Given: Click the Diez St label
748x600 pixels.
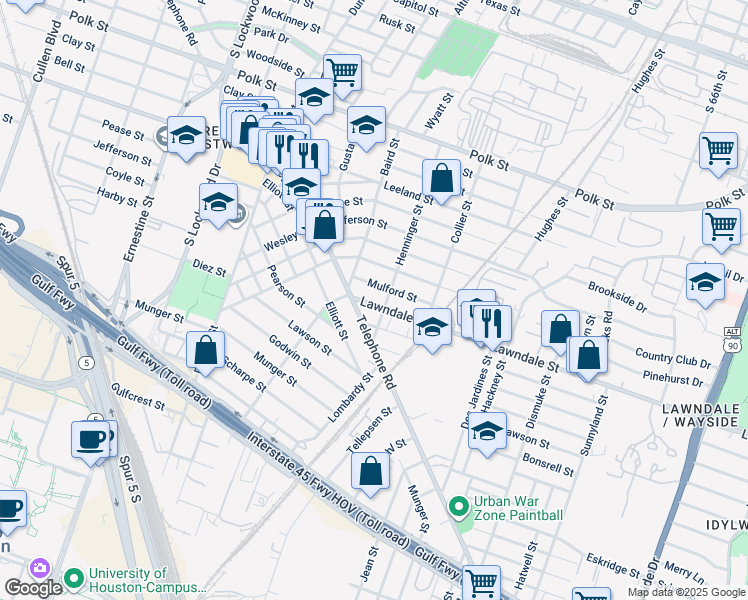Looking at the screenshot, I should (x=209, y=268).
